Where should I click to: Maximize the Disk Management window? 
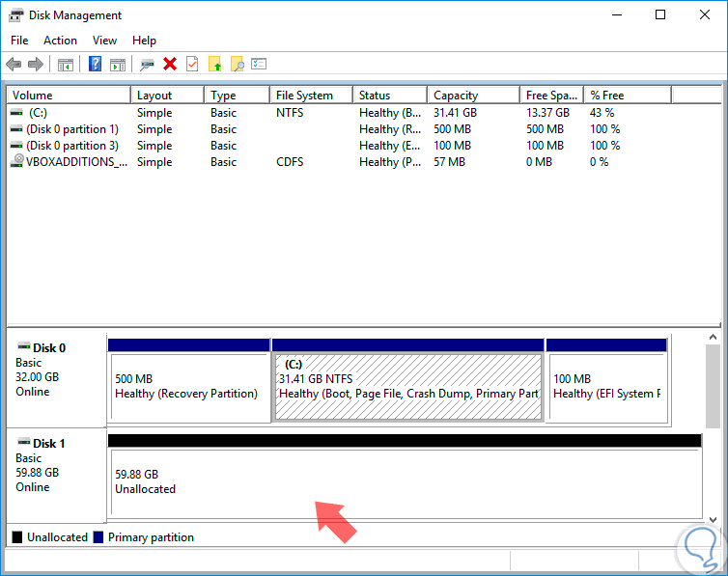click(660, 14)
